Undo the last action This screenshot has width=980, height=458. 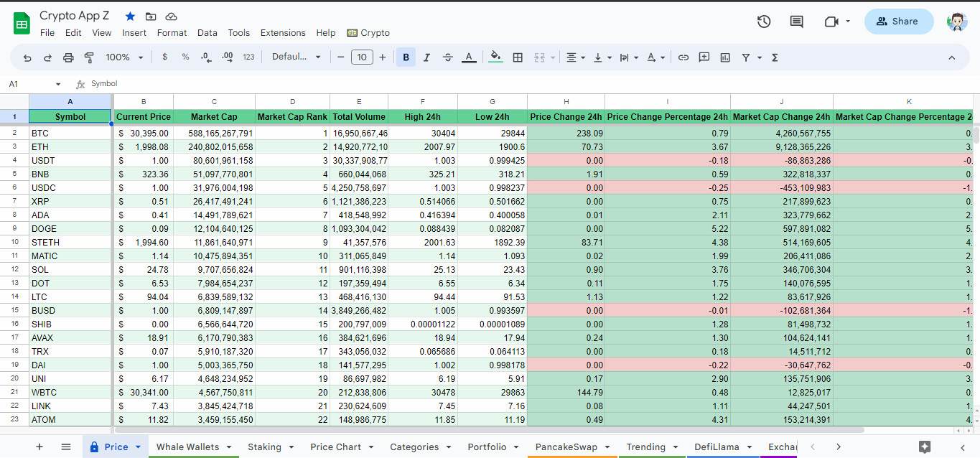coord(27,57)
